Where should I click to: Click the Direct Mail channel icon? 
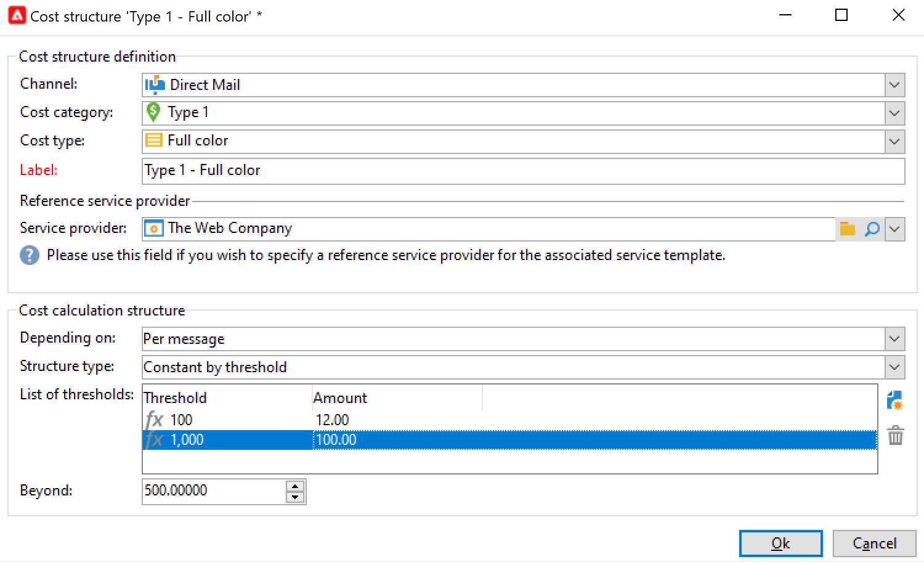(x=155, y=85)
